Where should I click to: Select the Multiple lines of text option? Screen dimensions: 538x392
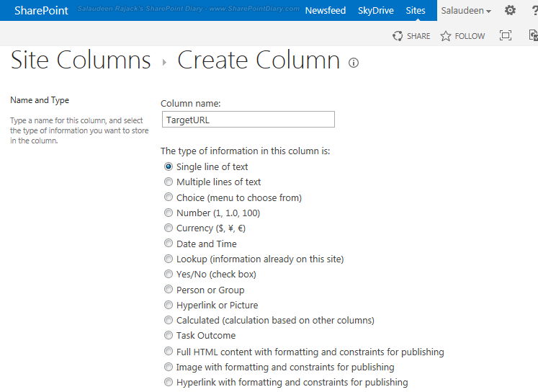(169, 182)
